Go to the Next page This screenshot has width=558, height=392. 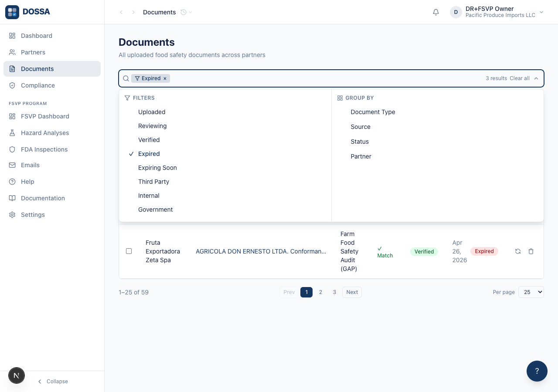pyautogui.click(x=352, y=292)
